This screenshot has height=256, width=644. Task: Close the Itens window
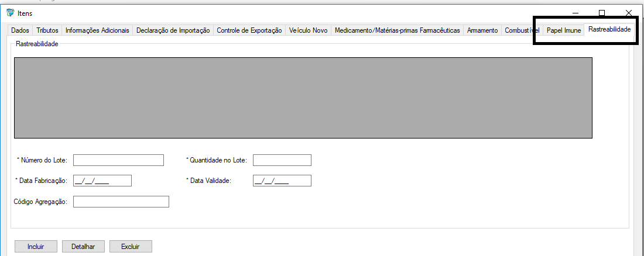click(628, 13)
